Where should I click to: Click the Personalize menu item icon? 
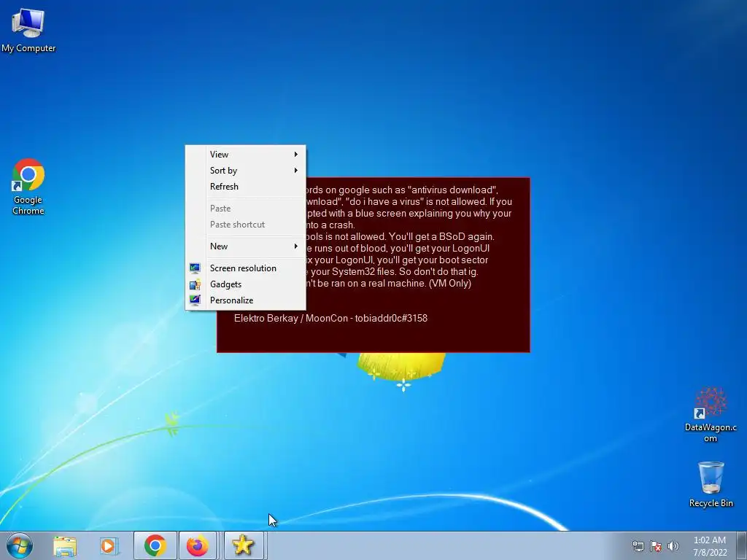coord(195,300)
